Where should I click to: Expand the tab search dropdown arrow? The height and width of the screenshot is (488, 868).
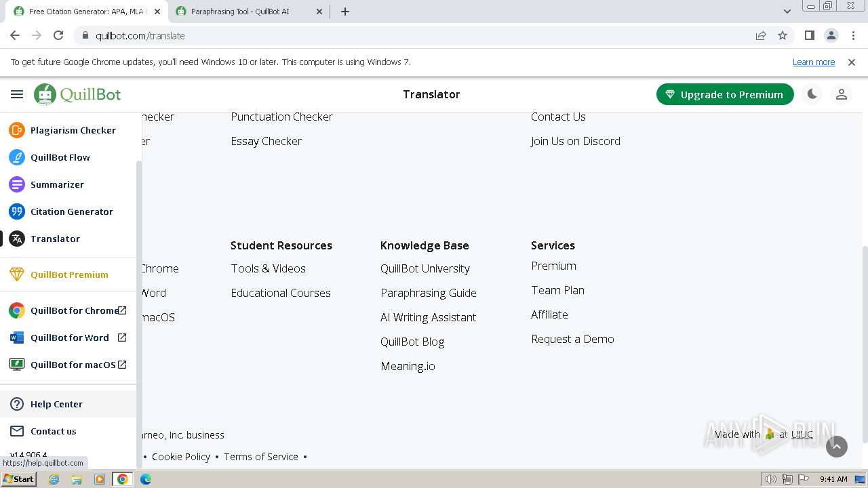point(787,12)
